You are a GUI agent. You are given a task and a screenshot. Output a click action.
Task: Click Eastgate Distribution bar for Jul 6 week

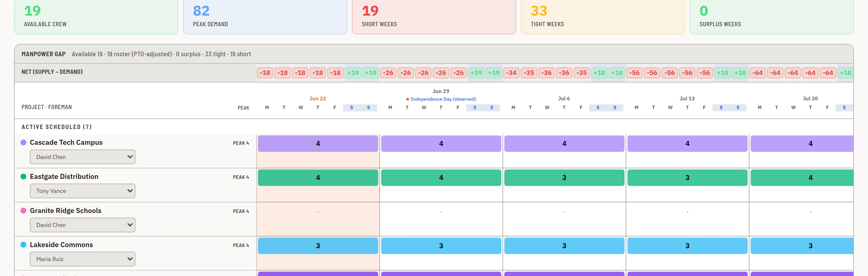tap(564, 178)
